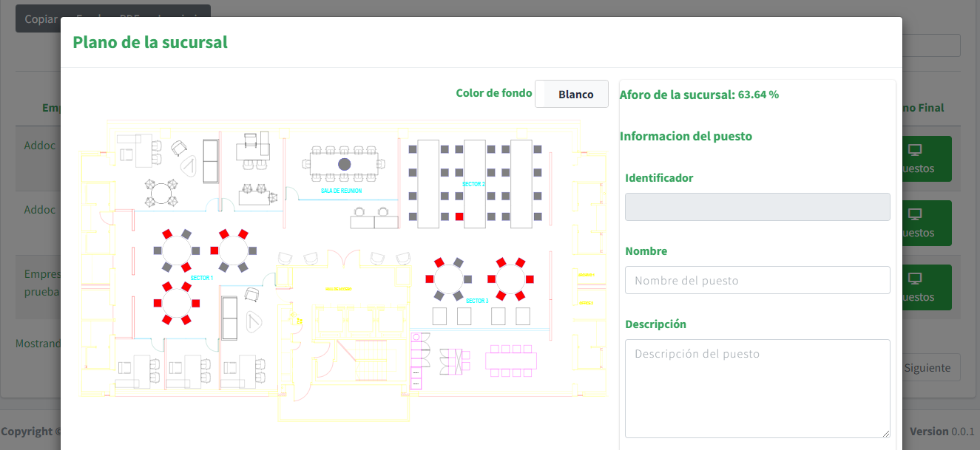Grab the description textarea resize handle

tap(885, 433)
